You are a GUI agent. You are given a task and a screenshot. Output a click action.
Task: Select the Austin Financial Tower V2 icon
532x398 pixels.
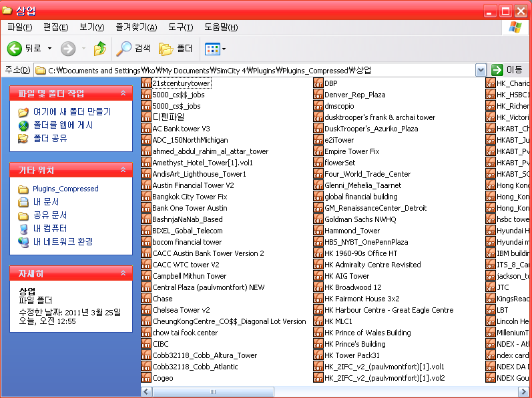[x=146, y=185]
